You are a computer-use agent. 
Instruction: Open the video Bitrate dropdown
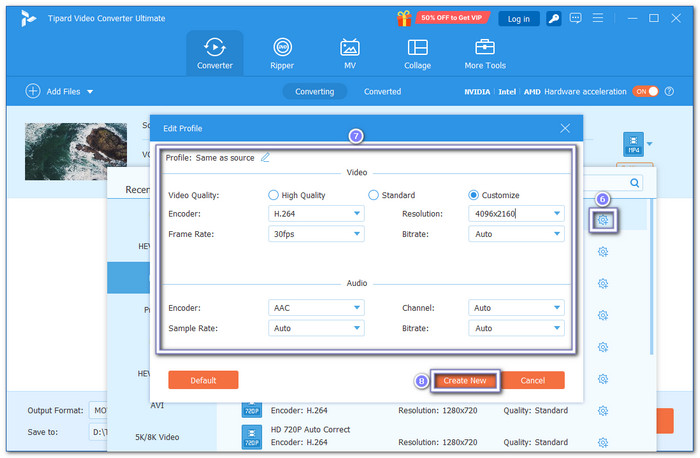[x=516, y=234]
